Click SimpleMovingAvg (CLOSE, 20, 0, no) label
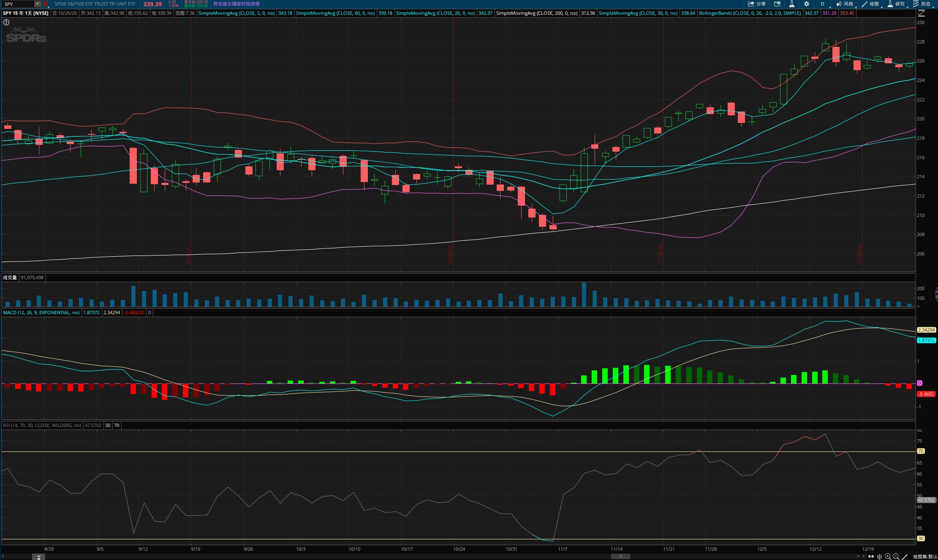The width and height of the screenshot is (938, 560). (x=435, y=13)
